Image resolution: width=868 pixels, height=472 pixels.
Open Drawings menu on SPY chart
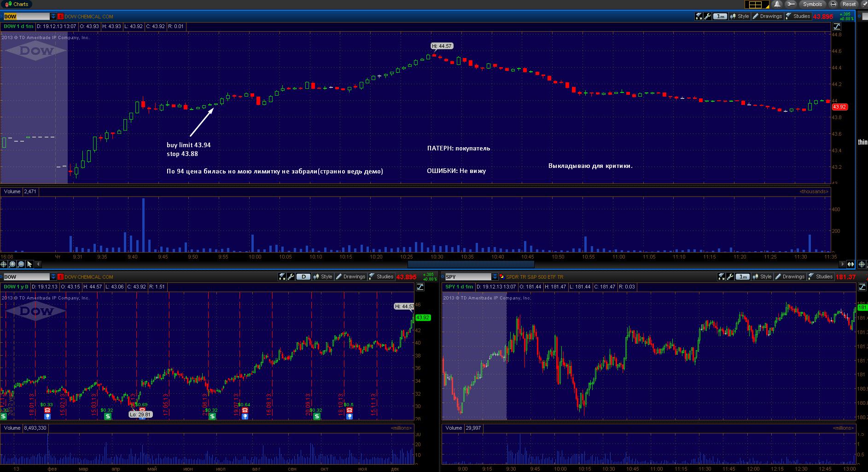coord(790,277)
